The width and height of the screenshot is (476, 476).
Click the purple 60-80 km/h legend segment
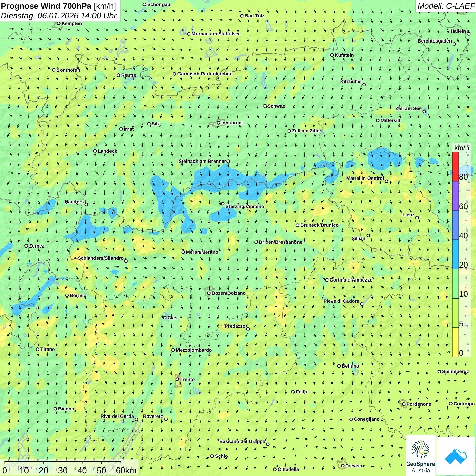(455, 196)
